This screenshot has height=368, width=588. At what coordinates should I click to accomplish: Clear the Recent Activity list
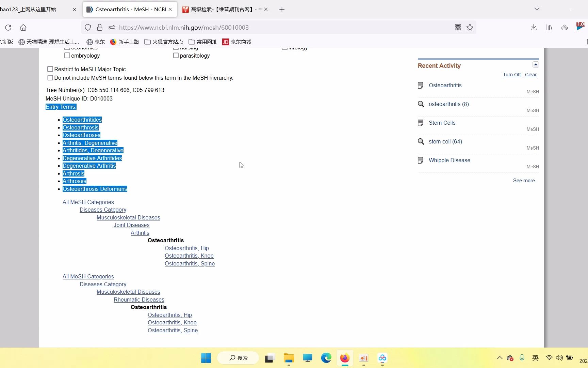point(531,75)
